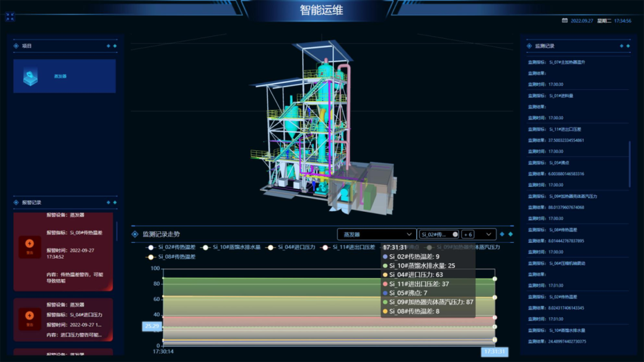Click the 智能运维 header title

[x=321, y=10]
